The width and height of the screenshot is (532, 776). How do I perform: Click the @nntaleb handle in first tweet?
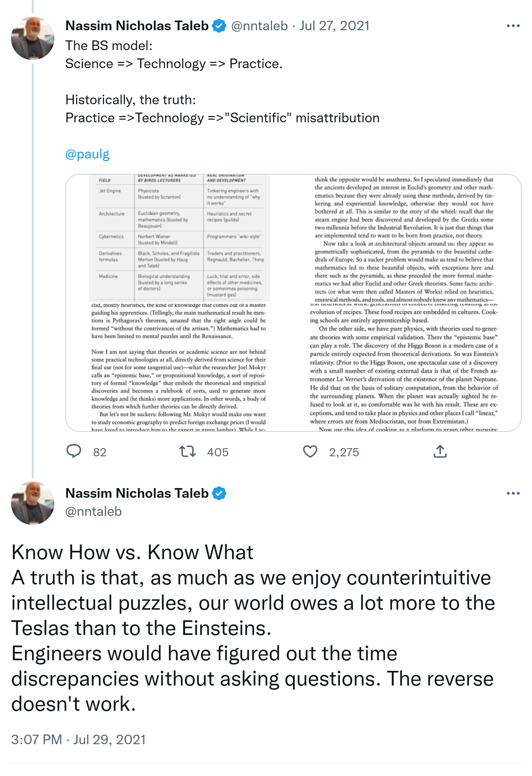coord(259,26)
